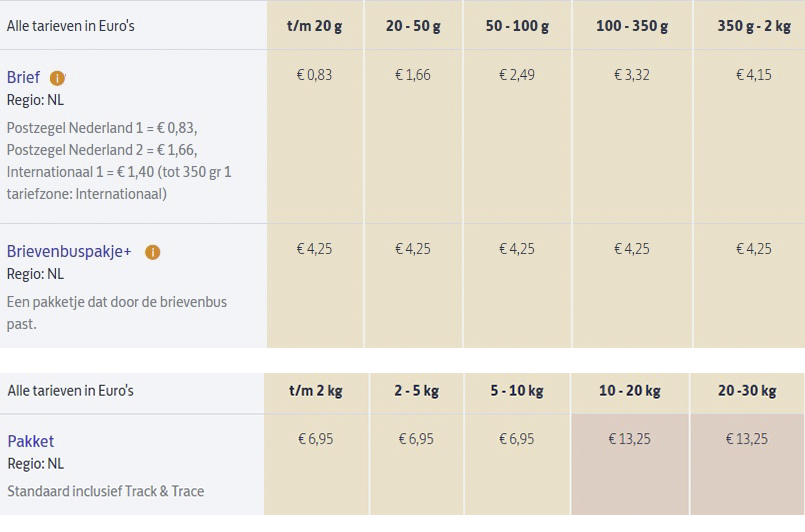Open the Brievenbuspakje+ link
This screenshot has height=532, width=805.
coord(69,251)
